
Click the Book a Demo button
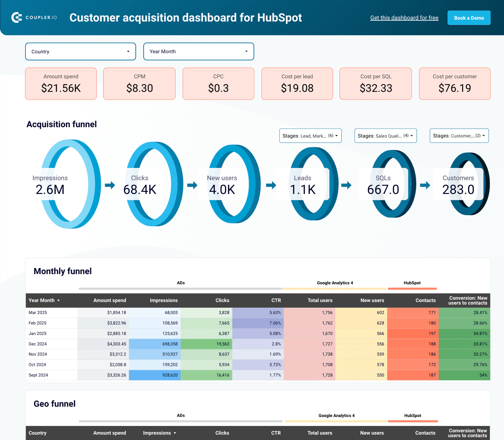(x=469, y=18)
